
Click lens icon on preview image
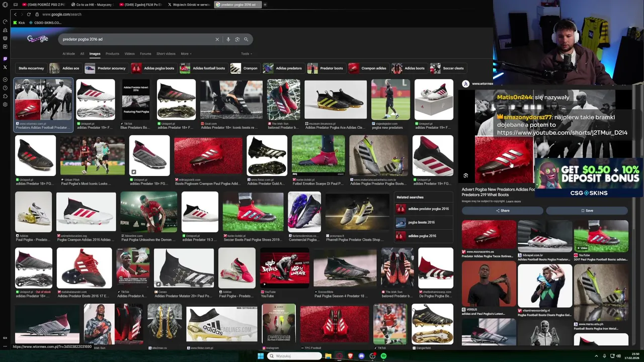[x=465, y=175]
